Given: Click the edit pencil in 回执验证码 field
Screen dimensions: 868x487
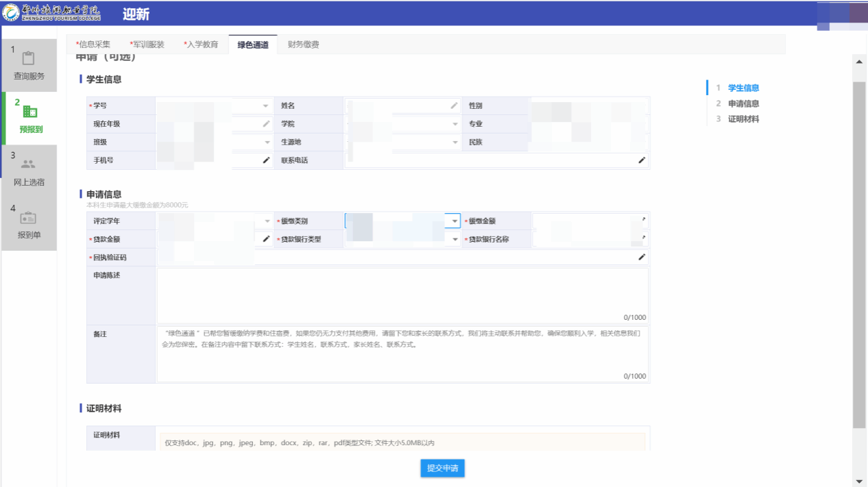Looking at the screenshot, I should tap(642, 257).
